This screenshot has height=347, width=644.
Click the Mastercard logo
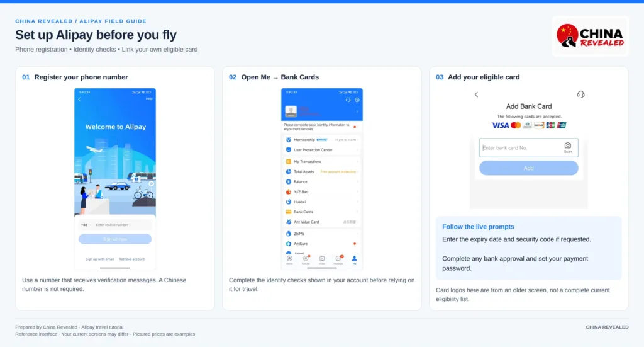pos(516,125)
